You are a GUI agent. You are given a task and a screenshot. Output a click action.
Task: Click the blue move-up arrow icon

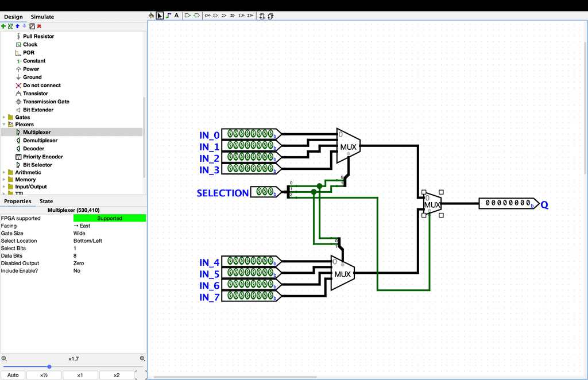17,26
